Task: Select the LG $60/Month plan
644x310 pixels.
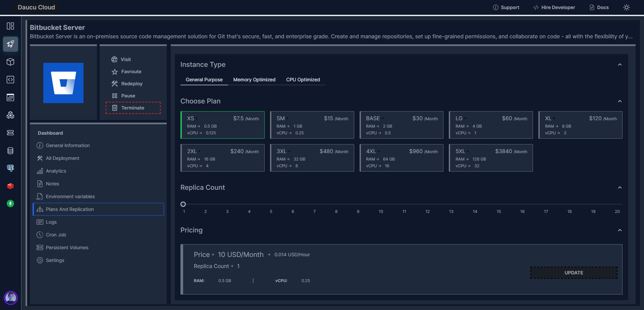Action: pos(491,125)
